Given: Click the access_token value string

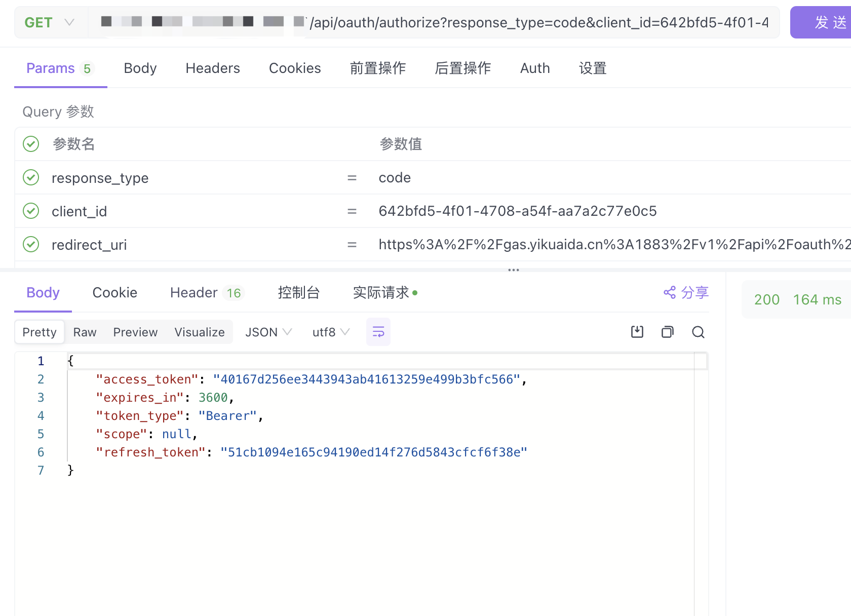Looking at the screenshot, I should [x=367, y=379].
